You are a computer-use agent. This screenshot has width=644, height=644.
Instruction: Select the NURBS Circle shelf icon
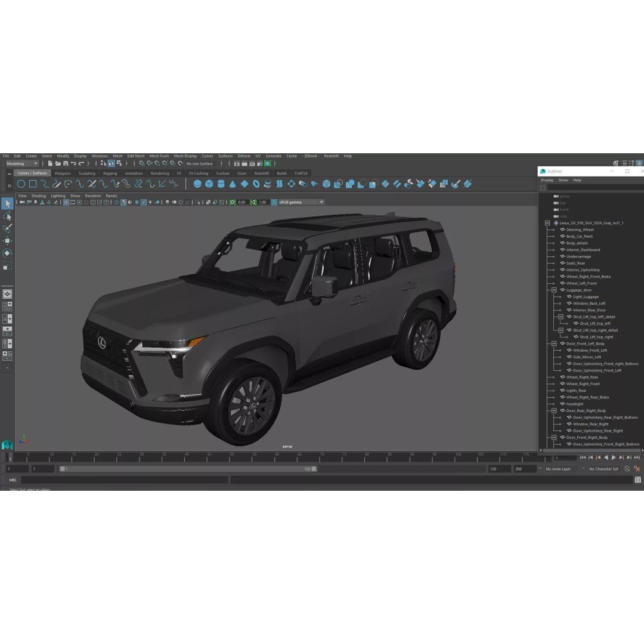tap(21, 184)
